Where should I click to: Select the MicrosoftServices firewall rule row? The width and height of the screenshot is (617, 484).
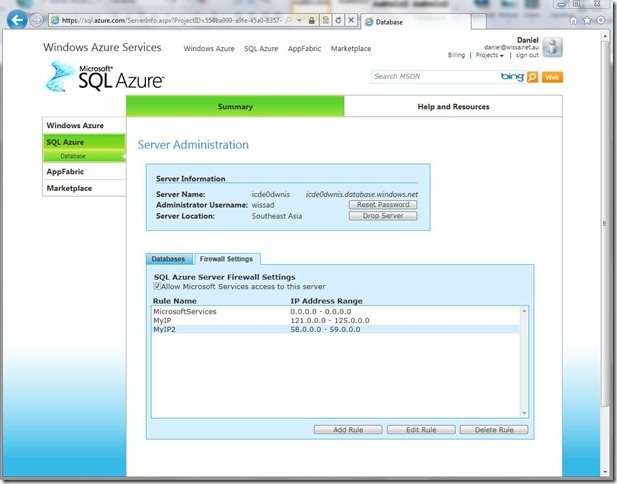tap(335, 311)
